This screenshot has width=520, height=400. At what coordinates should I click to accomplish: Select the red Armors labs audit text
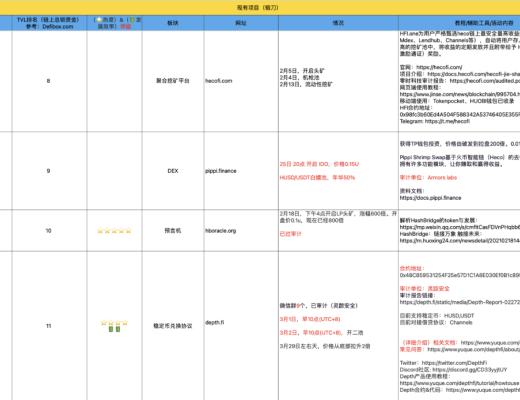click(x=428, y=177)
